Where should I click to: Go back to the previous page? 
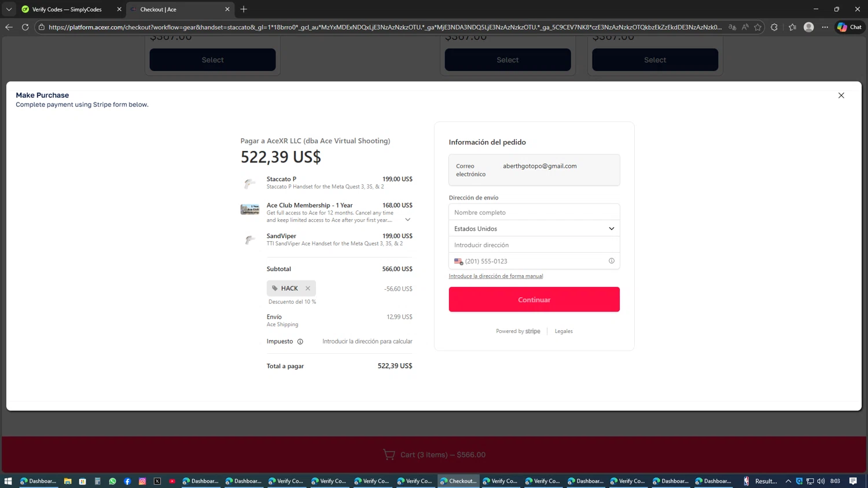9,27
